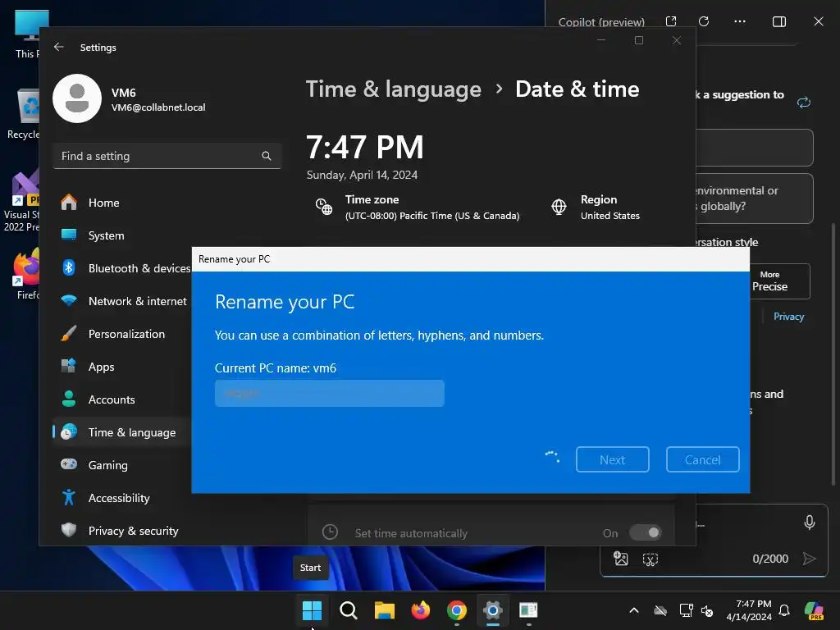Click the Copilot send arrow
840x630 pixels.
(x=810, y=559)
